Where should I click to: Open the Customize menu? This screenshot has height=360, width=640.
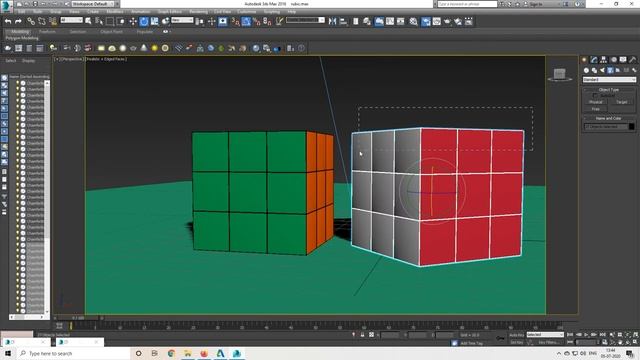click(x=247, y=12)
